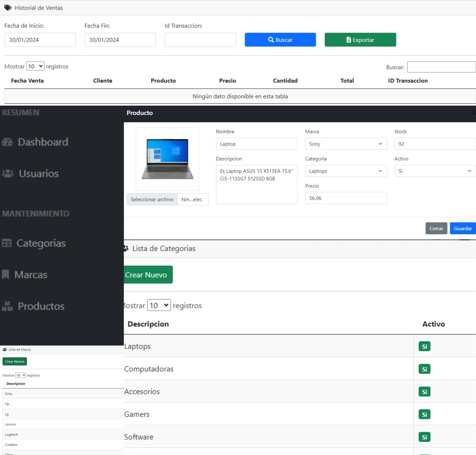This screenshot has width=476, height=455.
Task: Click the Productos boxes icon in sidebar
Action: tap(7, 306)
